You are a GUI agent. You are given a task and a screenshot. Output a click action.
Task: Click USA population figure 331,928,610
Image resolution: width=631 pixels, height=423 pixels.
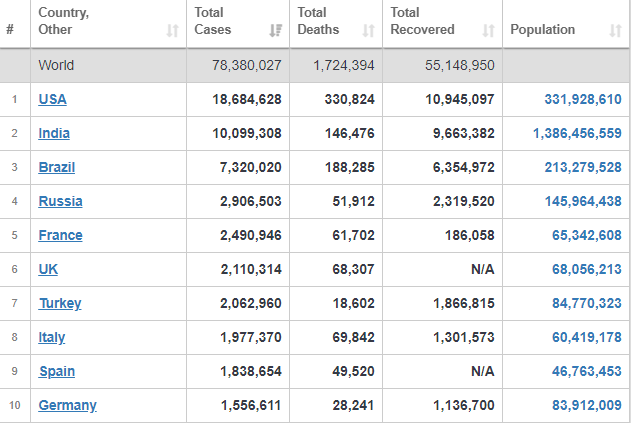pos(583,99)
